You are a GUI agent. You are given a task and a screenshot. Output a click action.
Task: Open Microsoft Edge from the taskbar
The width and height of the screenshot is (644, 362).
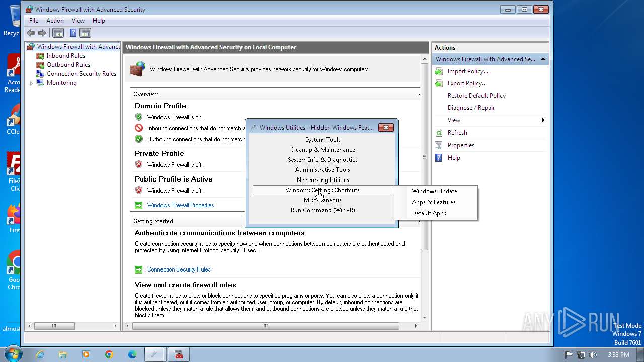132,354
